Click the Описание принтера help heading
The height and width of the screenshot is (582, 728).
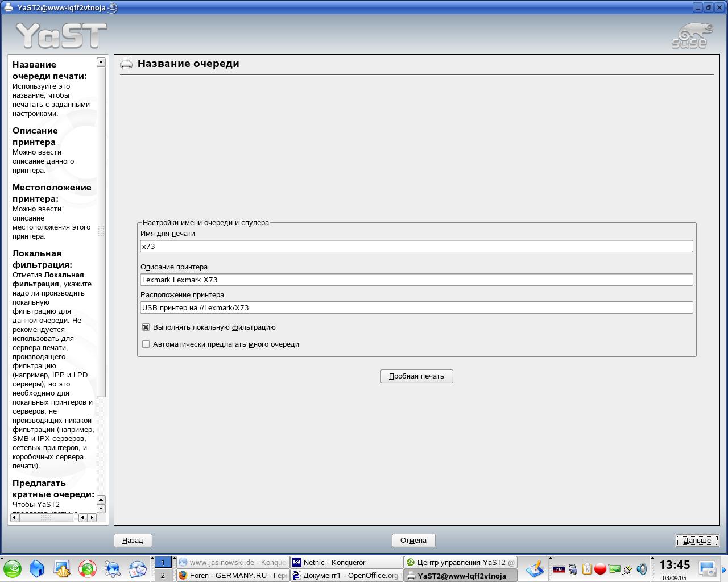(35, 136)
